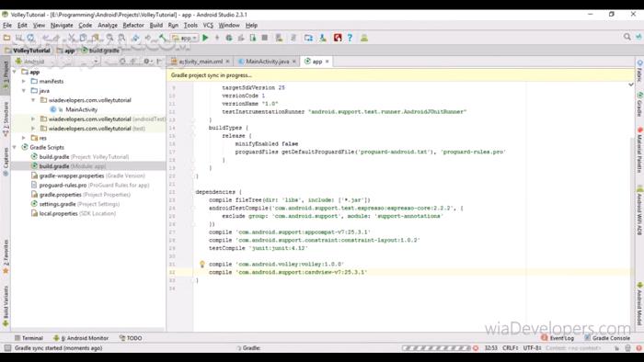Image resolution: width=644 pixels, height=362 pixels.
Task: Click the Gradle sync progress bar
Action: click(x=436, y=348)
